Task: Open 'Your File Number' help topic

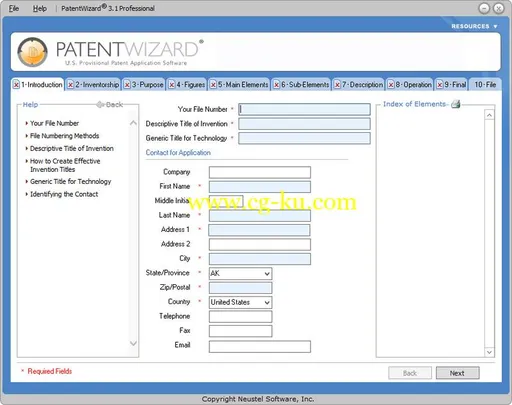Action: (54, 123)
